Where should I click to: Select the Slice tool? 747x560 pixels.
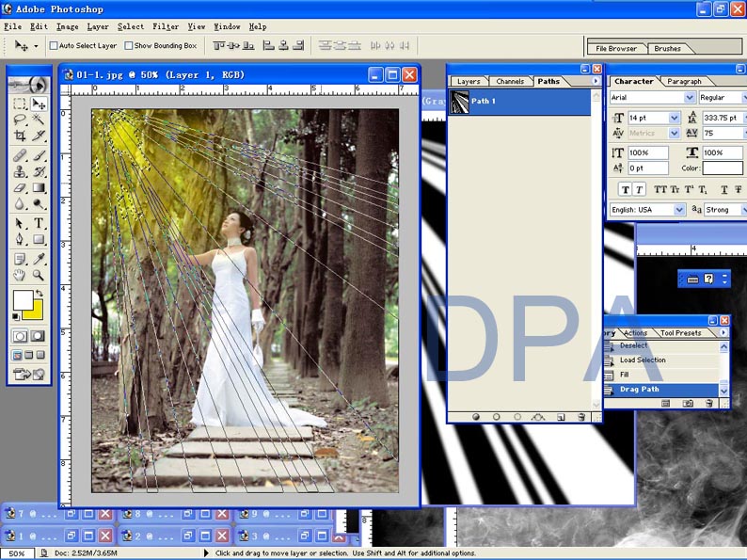39,136
